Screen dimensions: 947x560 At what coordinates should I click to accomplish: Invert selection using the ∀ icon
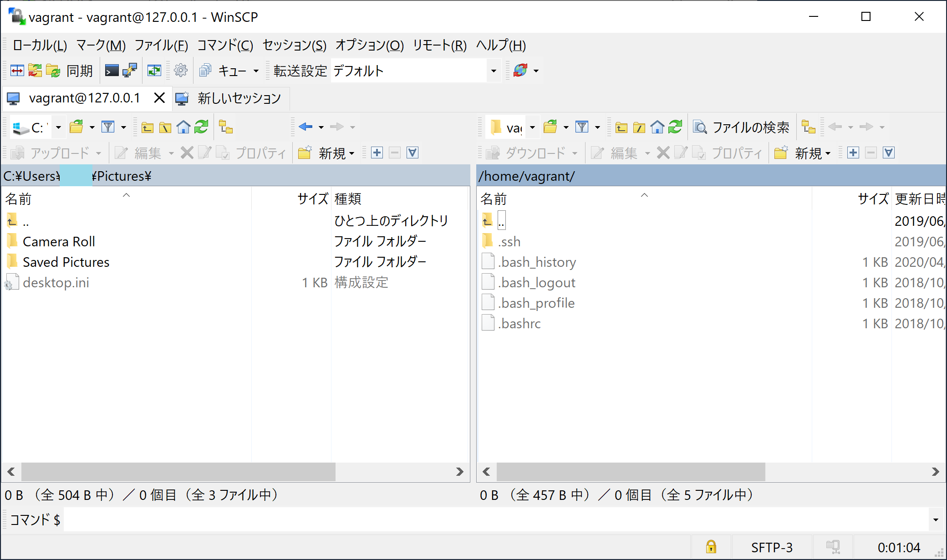[412, 153]
